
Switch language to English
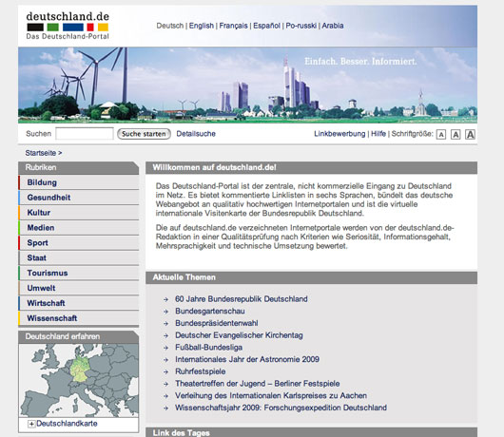202,26
